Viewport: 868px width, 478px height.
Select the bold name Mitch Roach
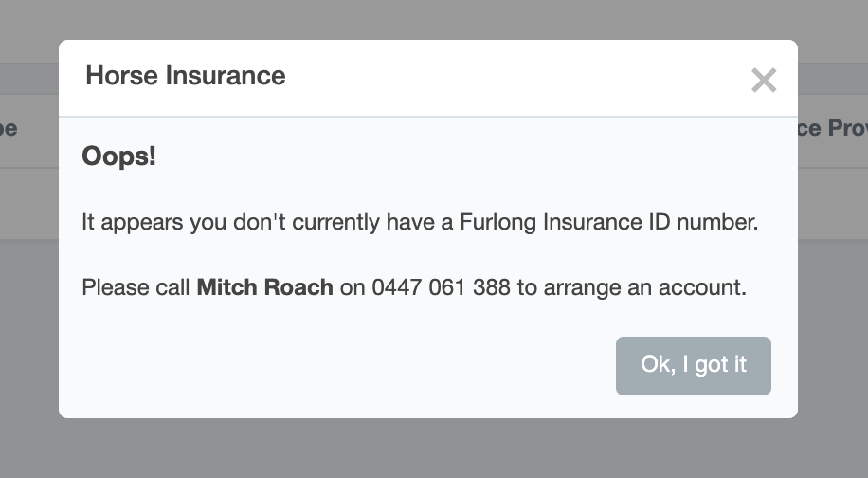264,287
